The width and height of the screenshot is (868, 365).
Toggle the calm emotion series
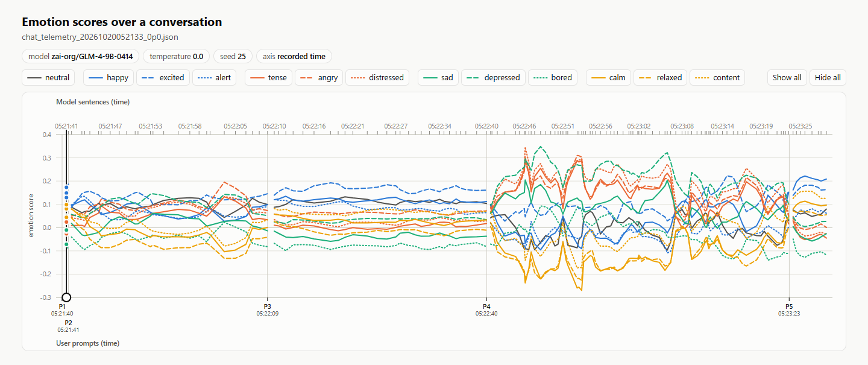tap(608, 77)
